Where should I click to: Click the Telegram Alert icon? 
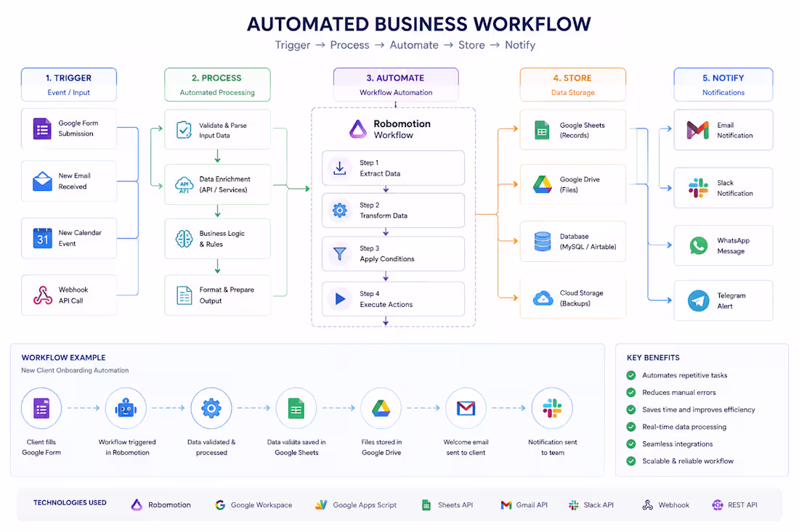click(698, 300)
